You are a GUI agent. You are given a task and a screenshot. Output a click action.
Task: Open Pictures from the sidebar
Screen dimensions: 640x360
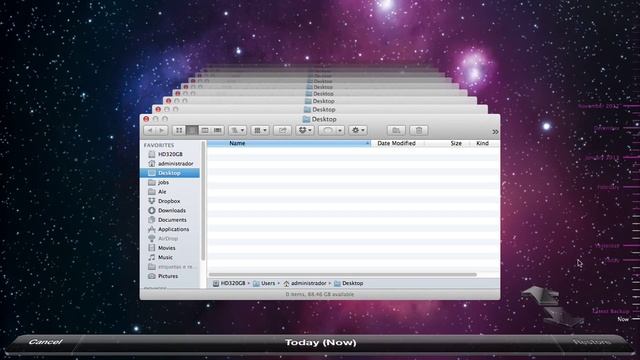170,276
